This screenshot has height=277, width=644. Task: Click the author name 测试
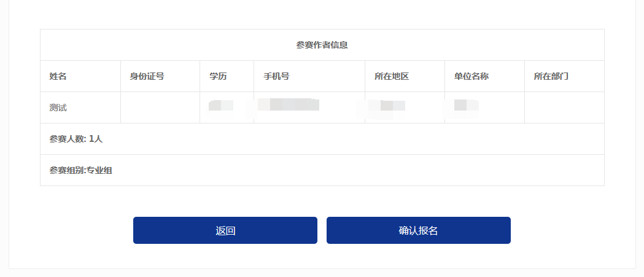tap(58, 107)
